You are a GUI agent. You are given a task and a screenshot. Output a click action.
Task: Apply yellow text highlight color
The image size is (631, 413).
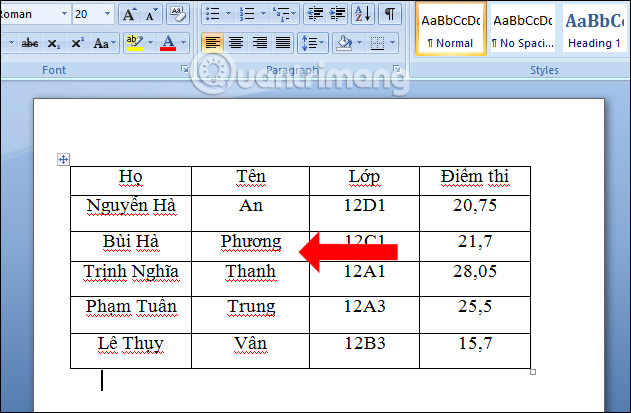135,43
